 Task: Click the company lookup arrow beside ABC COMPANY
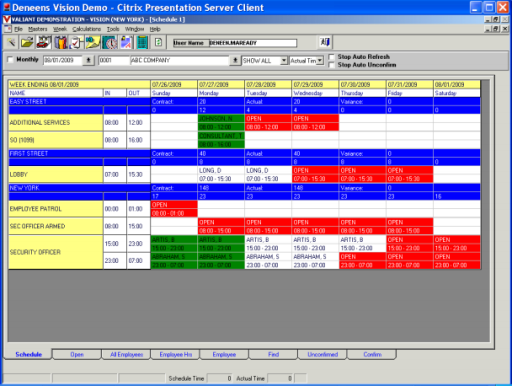tap(235, 60)
